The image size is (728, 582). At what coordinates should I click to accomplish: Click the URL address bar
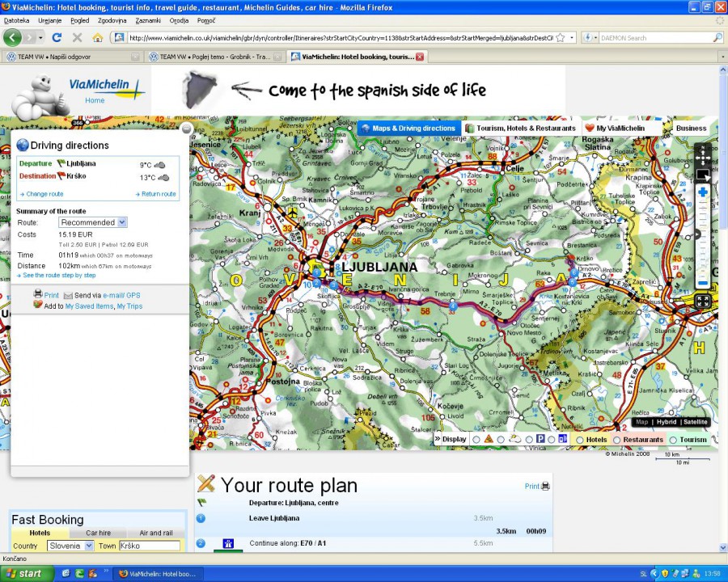pos(341,38)
